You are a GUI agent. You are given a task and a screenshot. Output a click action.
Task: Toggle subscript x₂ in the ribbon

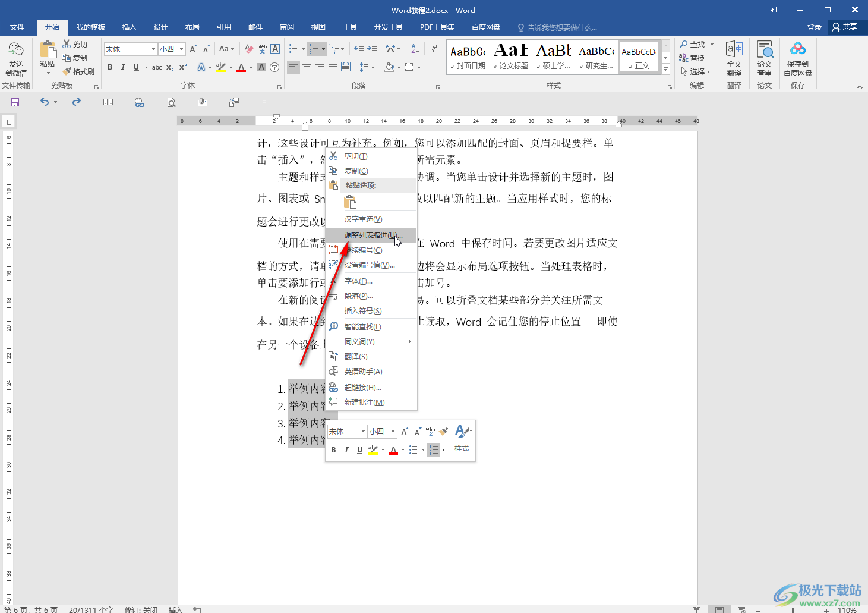170,67
